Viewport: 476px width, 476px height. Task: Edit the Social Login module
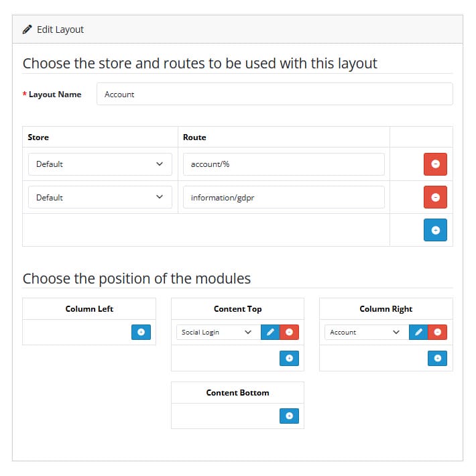coord(270,332)
